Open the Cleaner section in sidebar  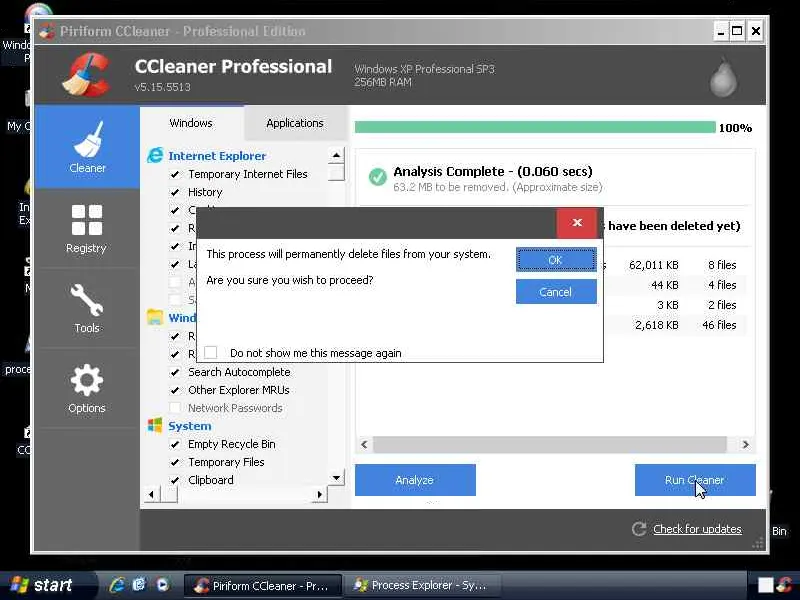click(87, 147)
